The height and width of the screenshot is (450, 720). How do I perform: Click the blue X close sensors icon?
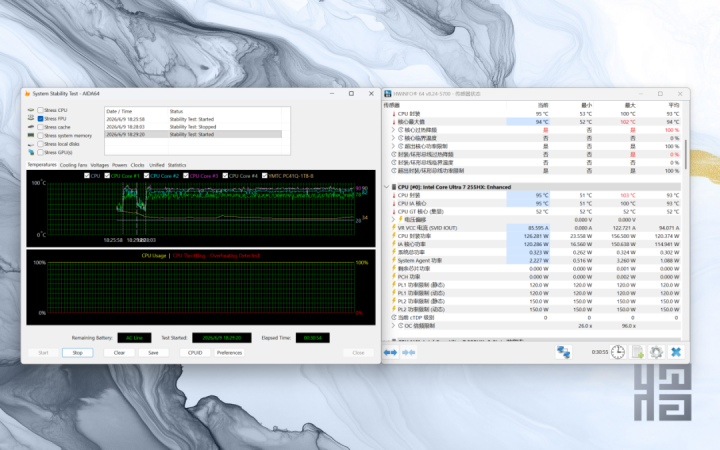click(676, 352)
